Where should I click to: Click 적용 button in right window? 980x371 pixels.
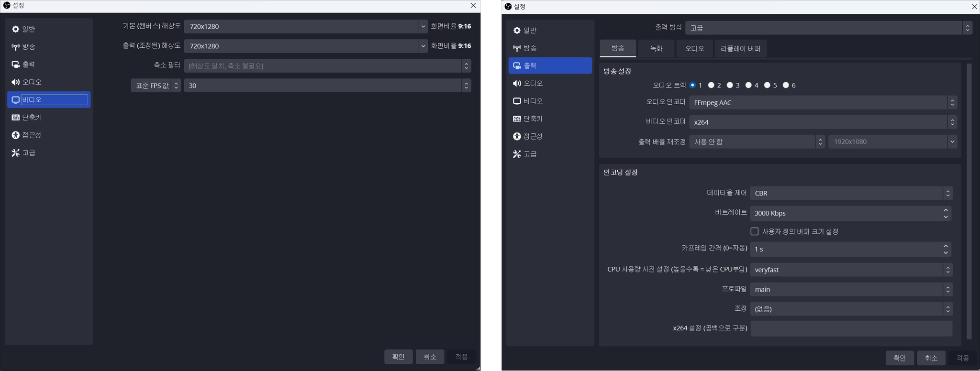click(963, 358)
